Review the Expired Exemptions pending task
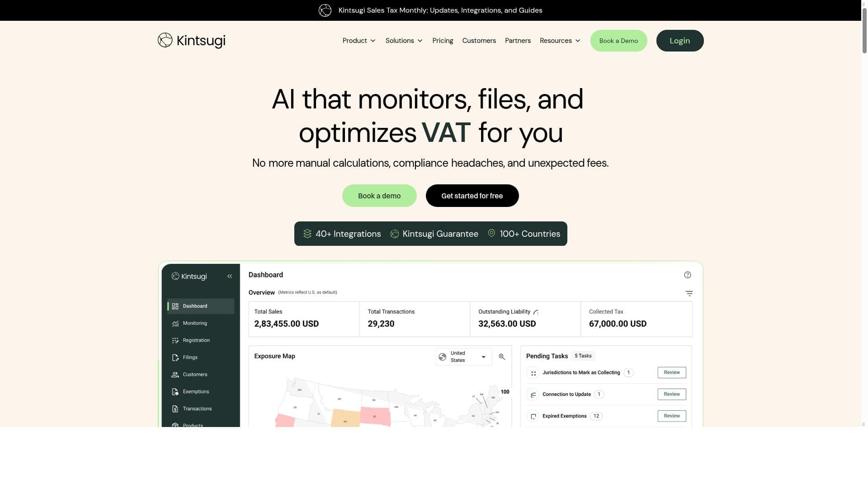Image resolution: width=868 pixels, height=488 pixels. tap(671, 416)
